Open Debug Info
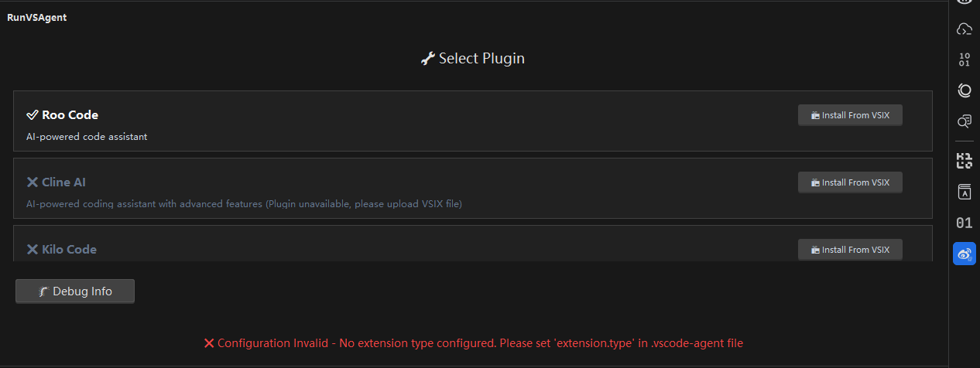The image size is (980, 368). click(75, 291)
